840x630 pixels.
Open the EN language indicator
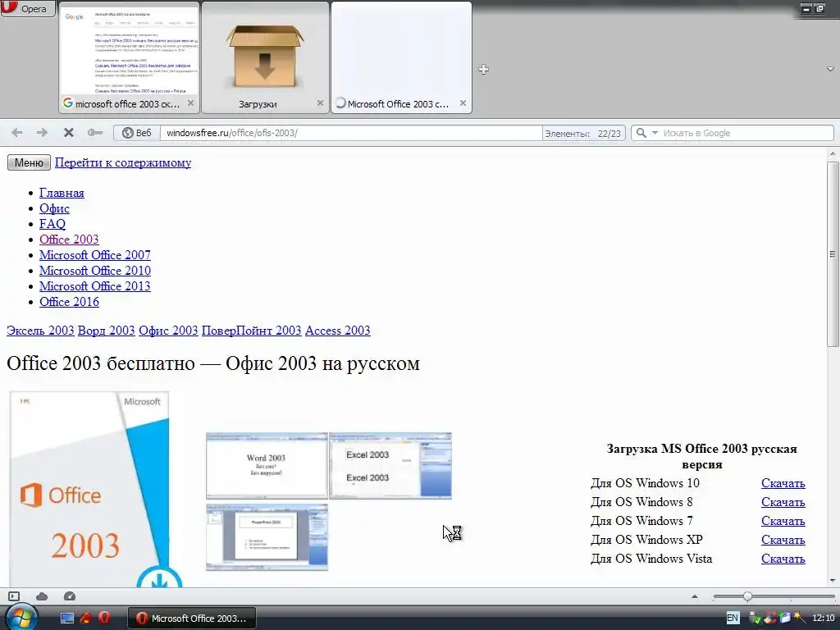click(733, 618)
